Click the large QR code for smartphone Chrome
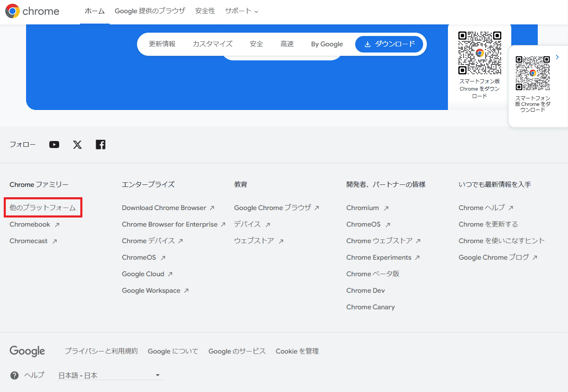Image resolution: width=568 pixels, height=392 pixels. point(480,53)
